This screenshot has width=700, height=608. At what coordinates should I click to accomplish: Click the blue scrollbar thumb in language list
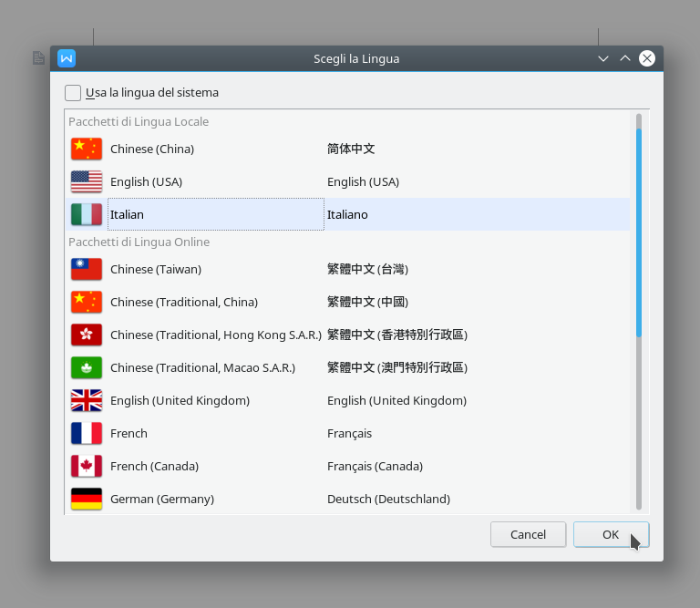tap(639, 232)
